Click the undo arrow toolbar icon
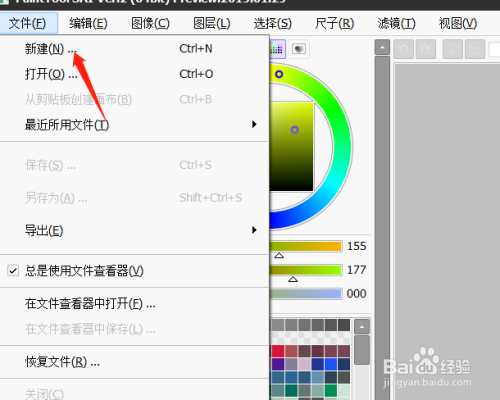500x400 pixels. pyautogui.click(x=403, y=49)
